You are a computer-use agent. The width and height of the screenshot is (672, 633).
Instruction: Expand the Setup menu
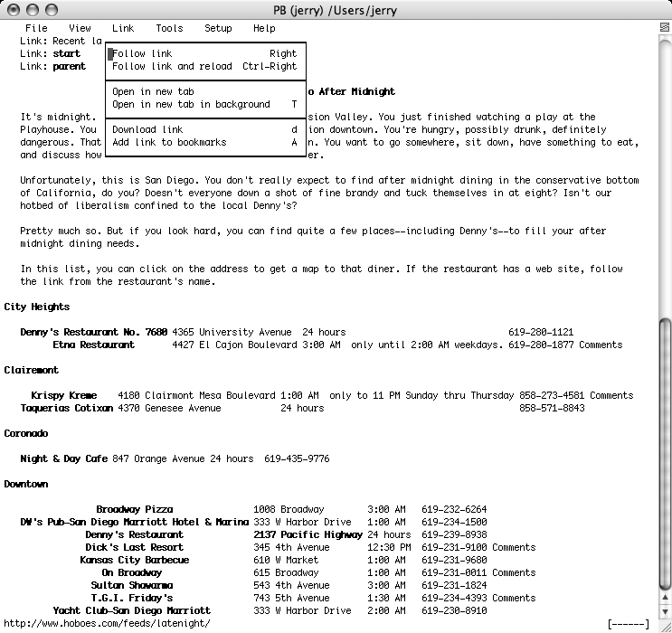217,28
